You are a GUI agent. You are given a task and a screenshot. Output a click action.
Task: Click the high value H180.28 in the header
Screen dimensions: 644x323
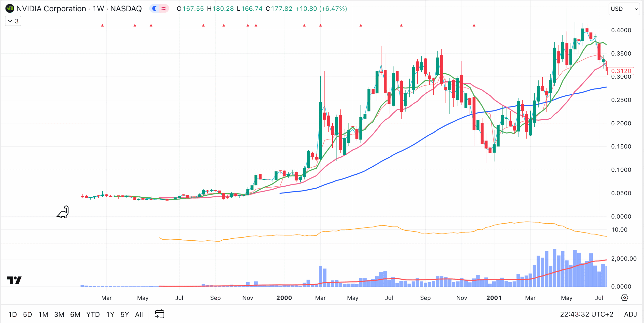[x=220, y=9]
